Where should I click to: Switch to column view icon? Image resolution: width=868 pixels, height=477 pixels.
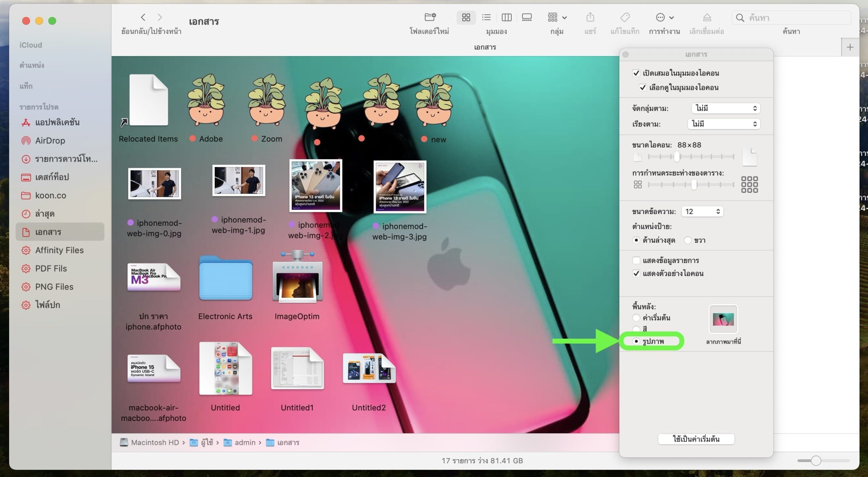coord(506,17)
